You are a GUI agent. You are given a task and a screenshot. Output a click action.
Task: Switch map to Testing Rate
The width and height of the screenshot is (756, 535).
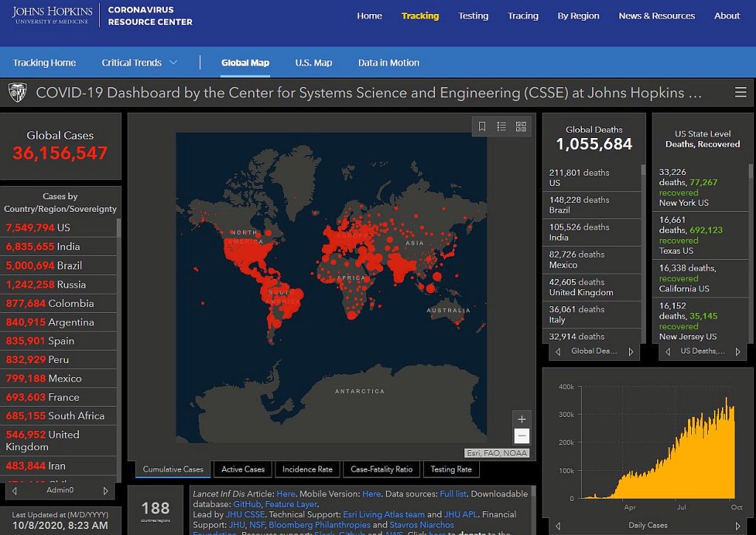[451, 469]
